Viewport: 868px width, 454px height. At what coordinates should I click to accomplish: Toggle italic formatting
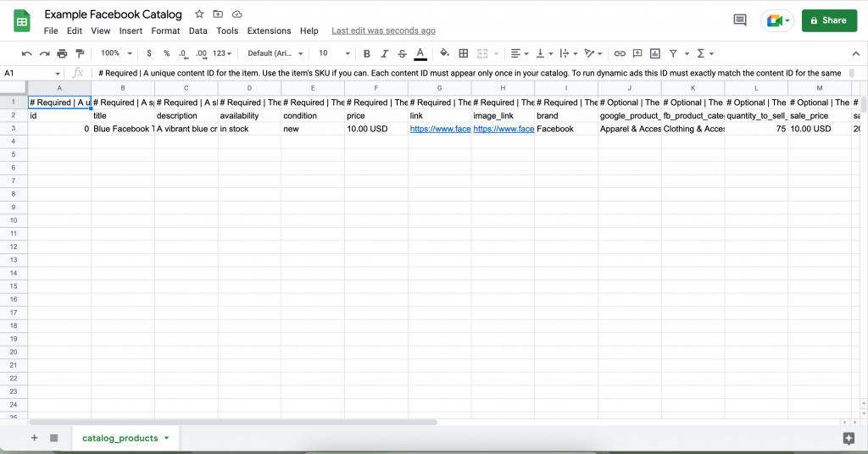pos(384,53)
